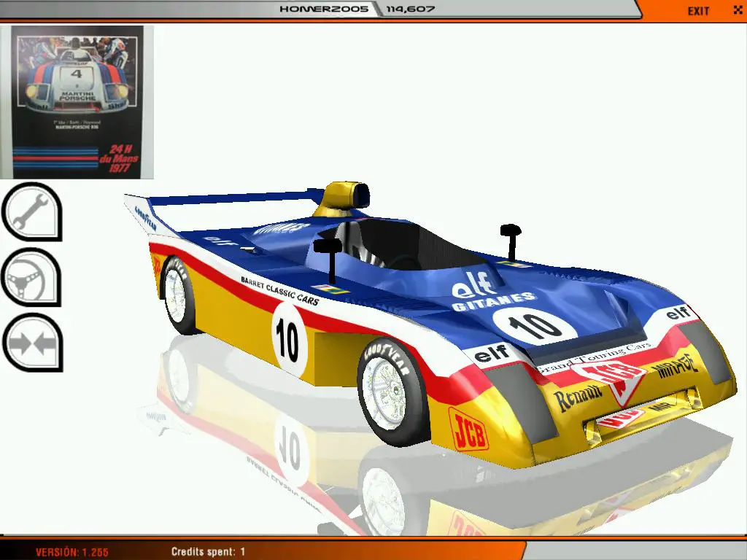The height and width of the screenshot is (560, 747).
Task: Click the elf Gitanes logo on the hood
Action: pos(492,294)
